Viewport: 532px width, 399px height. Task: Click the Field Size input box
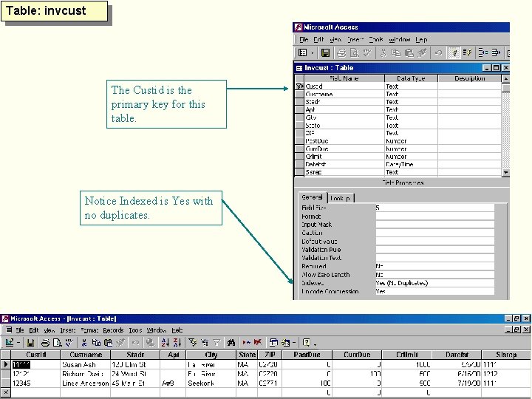pos(434,208)
